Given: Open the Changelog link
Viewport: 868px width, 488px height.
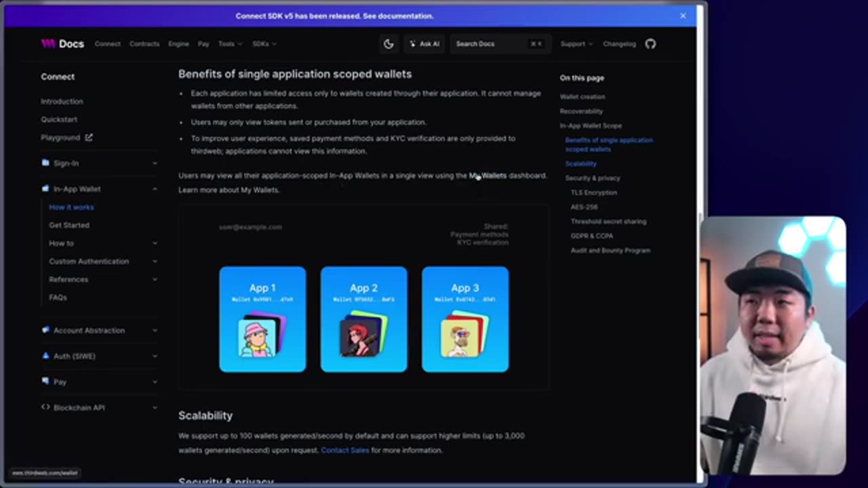Looking at the screenshot, I should [619, 43].
